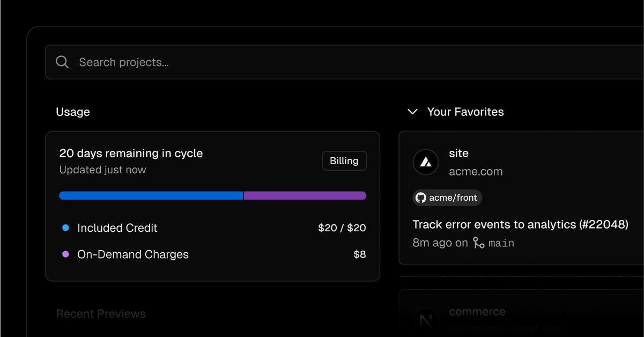Click the git branch icon
644x337 pixels.
(x=478, y=243)
